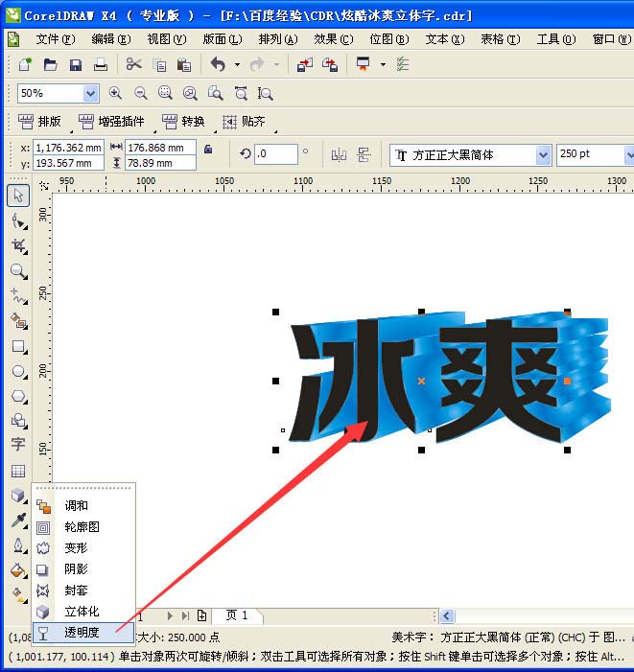The height and width of the screenshot is (672, 634).
Task: Click the Import icon
Action: point(304,65)
